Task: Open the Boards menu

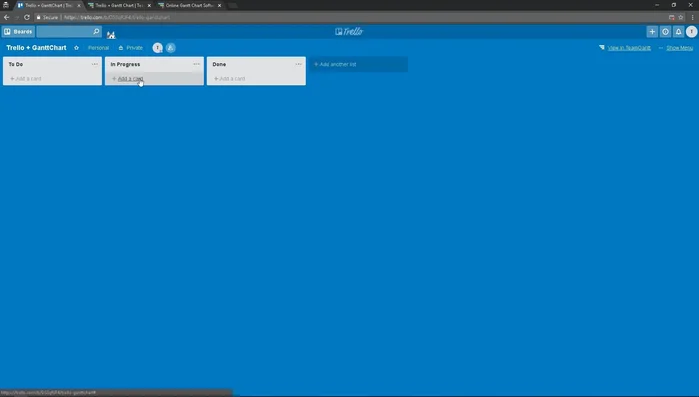Action: coord(18,32)
